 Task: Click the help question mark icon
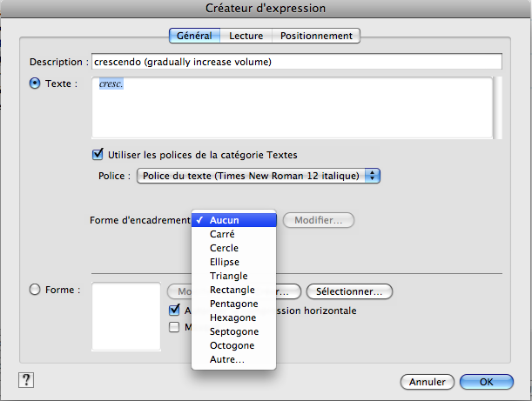25,380
